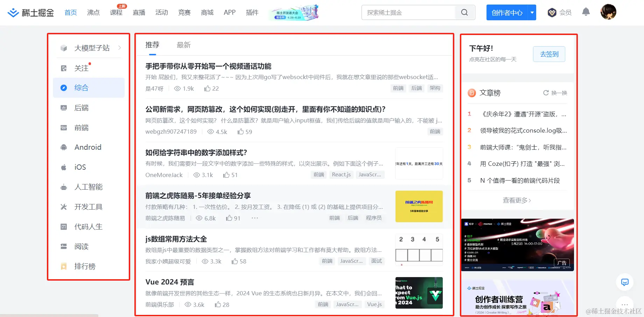Viewport: 644px width, 317px height.
Task: Open more options on 5年接单经验分享 article
Action: click(x=255, y=218)
